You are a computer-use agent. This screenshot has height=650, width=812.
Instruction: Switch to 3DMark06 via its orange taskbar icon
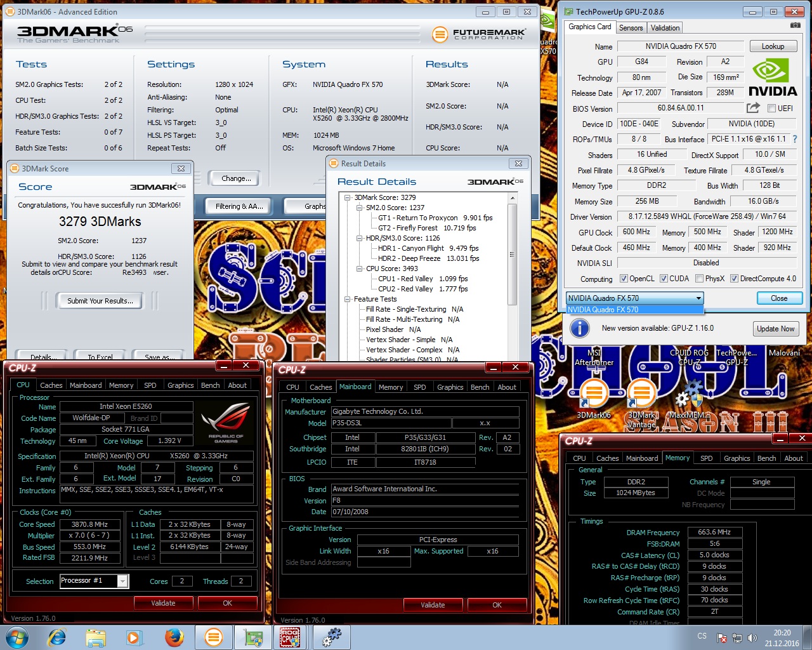pos(214,637)
